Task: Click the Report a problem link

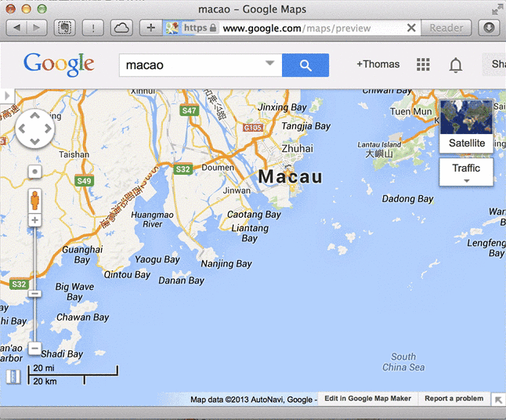Action: pyautogui.click(x=454, y=398)
